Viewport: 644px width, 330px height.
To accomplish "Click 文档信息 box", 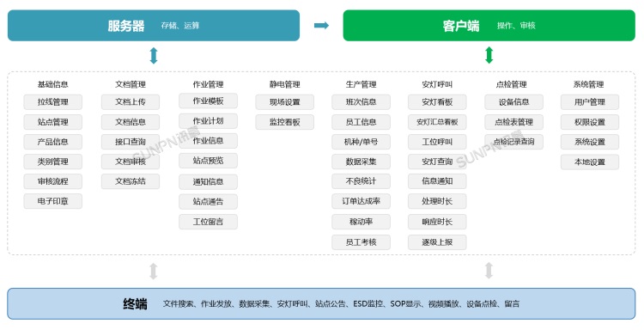I will click(x=131, y=122).
